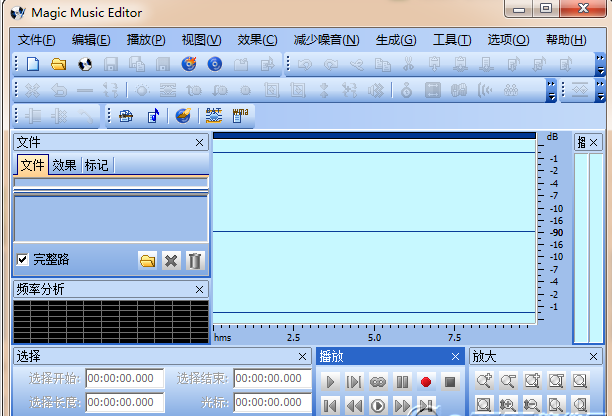Open 减少噪音(N) menu
Viewport: 612px width, 416px height.
click(327, 40)
